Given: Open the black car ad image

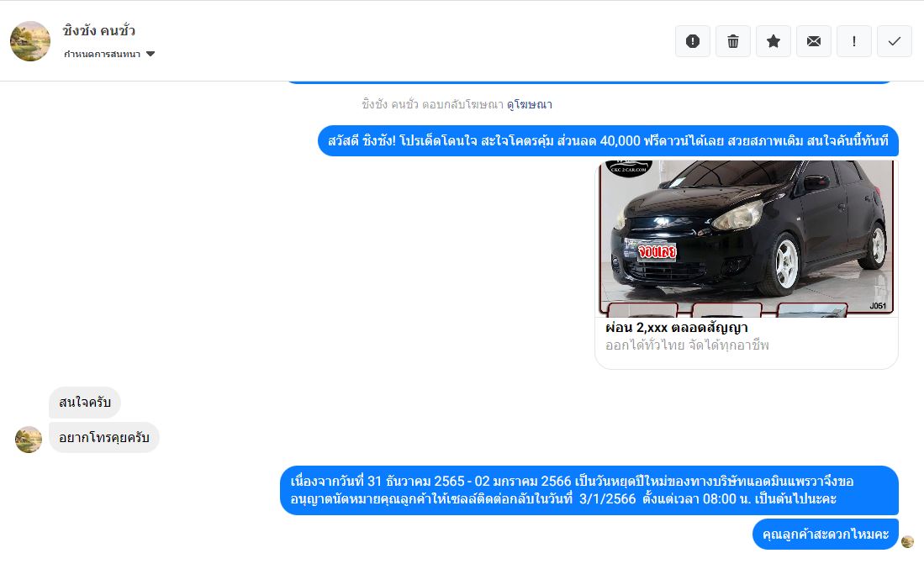Looking at the screenshot, I should coord(746,239).
